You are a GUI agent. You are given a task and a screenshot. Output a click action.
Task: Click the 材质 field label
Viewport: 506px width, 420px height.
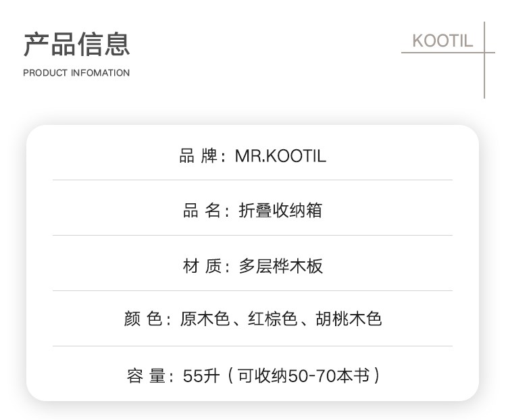pyautogui.click(x=201, y=265)
